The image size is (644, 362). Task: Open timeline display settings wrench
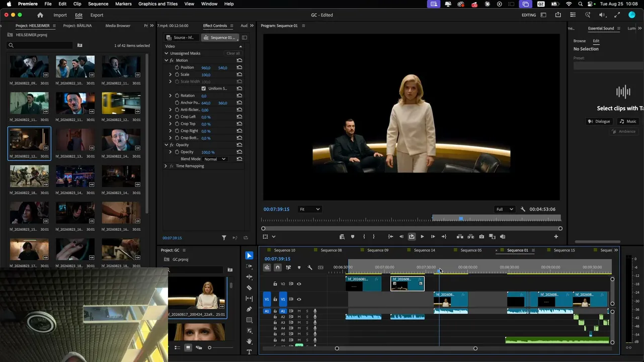(310, 267)
